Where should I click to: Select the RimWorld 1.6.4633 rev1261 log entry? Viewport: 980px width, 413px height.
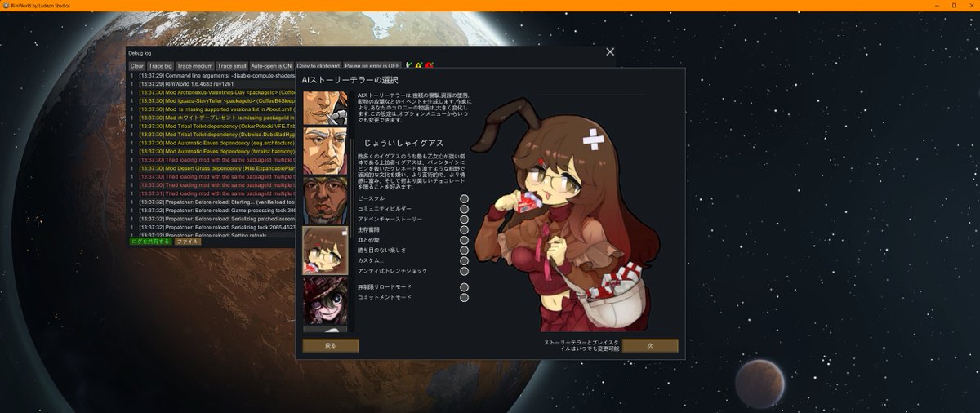point(212,83)
